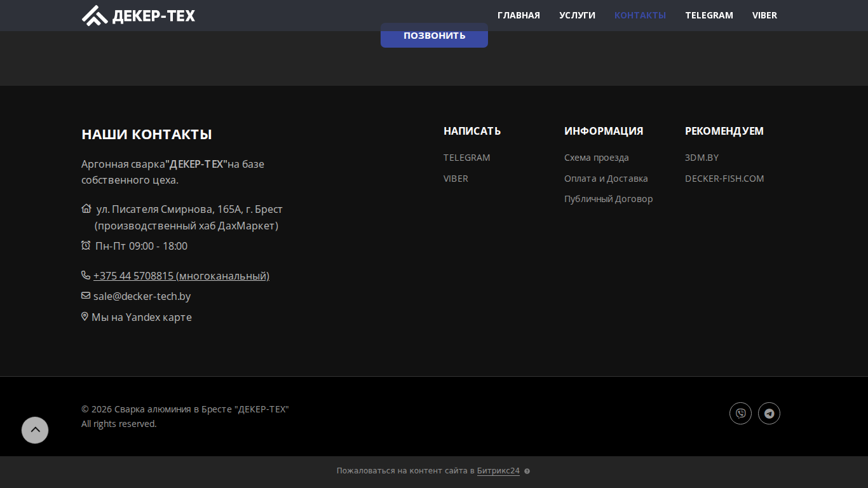Open the Оплата и Доставка link
Image resolution: width=868 pixels, height=488 pixels.
point(606,179)
